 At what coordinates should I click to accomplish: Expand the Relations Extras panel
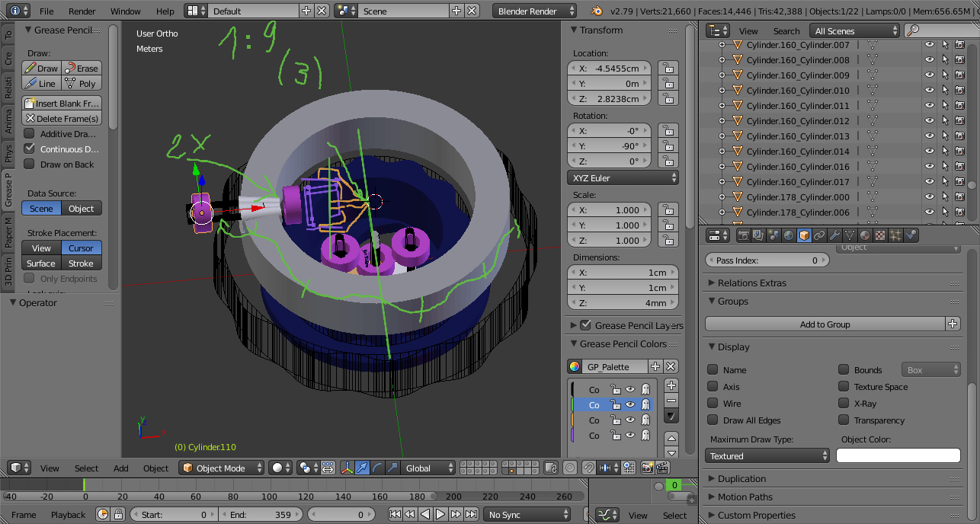[751, 283]
